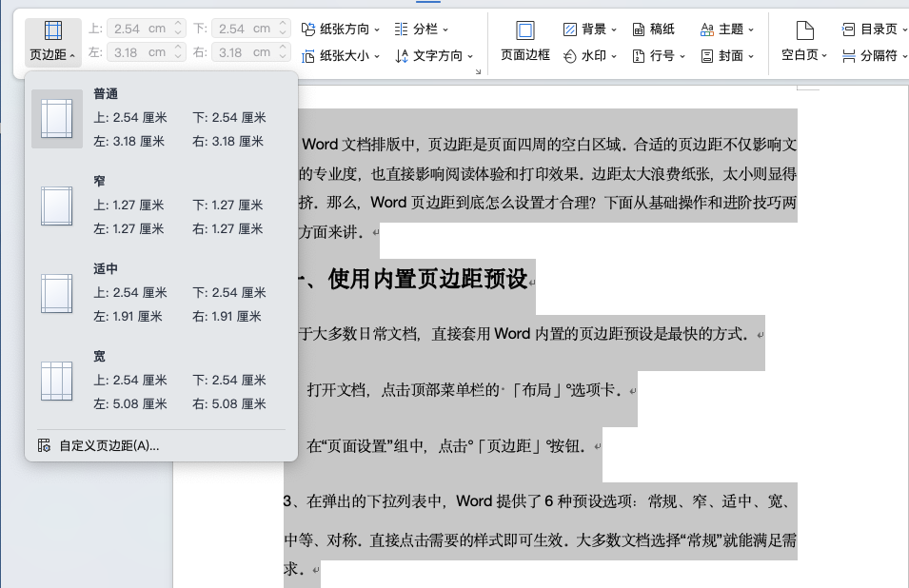Click the 封面 cover page icon

(706, 55)
